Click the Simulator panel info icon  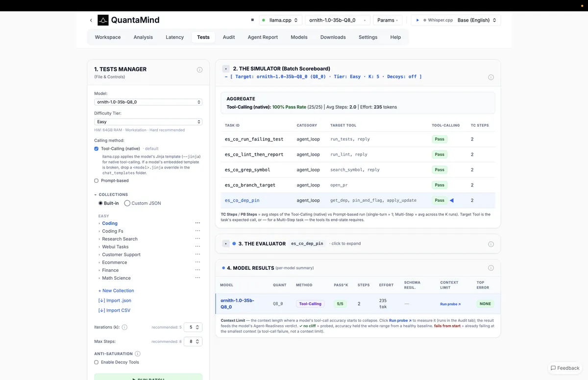point(491,77)
